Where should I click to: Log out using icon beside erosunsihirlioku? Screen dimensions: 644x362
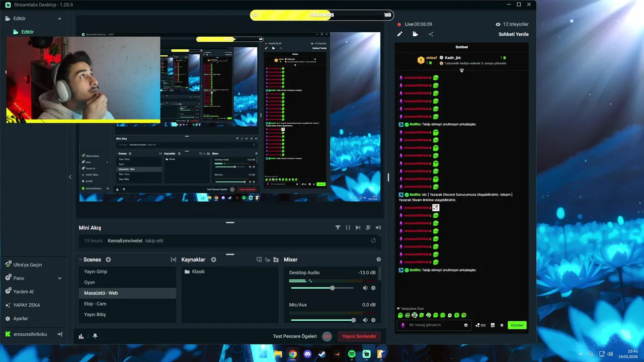point(59,334)
